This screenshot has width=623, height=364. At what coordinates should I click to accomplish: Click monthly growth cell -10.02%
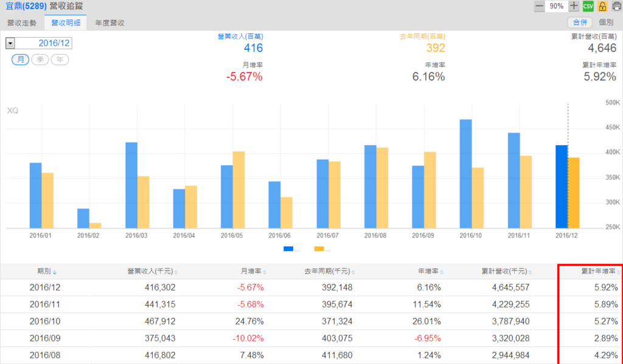click(248, 338)
